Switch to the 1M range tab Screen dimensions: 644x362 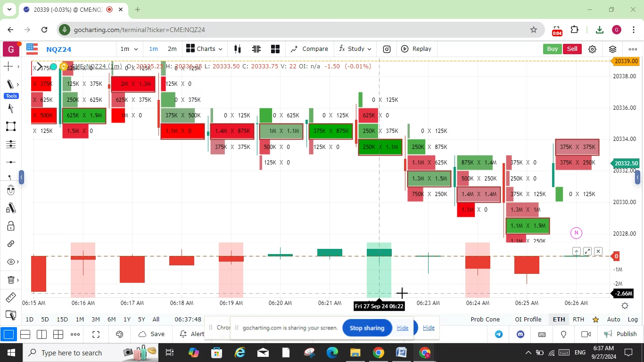tap(80, 319)
